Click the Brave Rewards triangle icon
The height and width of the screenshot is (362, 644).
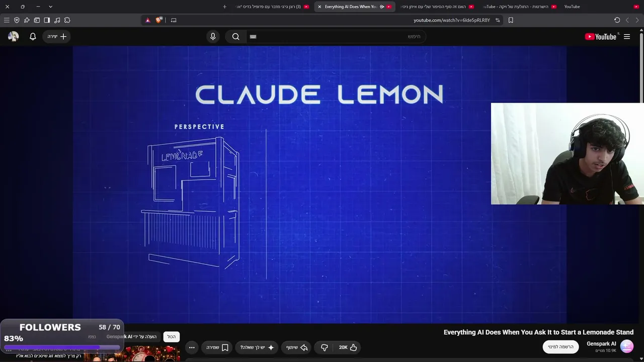(x=148, y=20)
